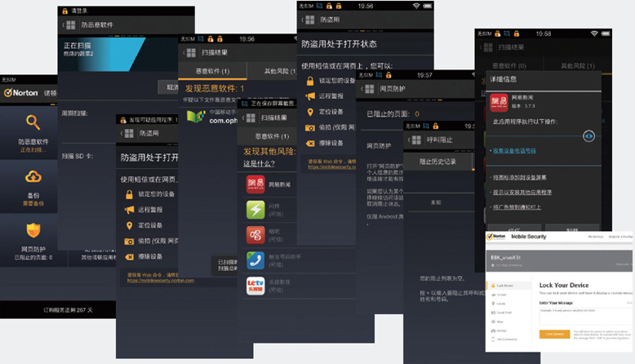
Task: Tap grid back icon beside 网页防护 title
Action: pos(370,89)
